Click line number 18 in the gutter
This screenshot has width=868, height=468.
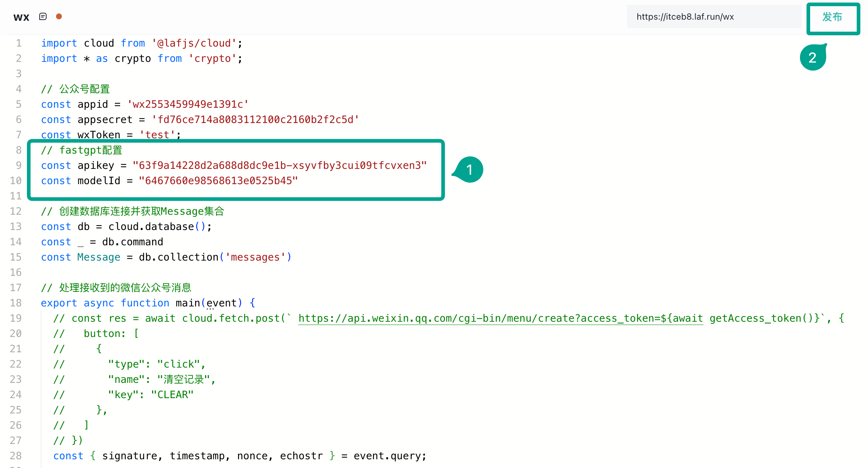click(16, 303)
